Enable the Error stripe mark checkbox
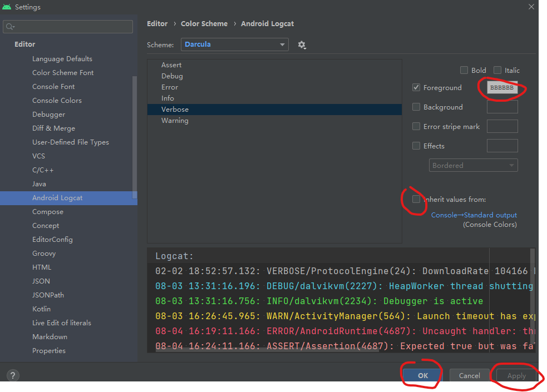Screen dimensions: 547x392 tap(416, 126)
